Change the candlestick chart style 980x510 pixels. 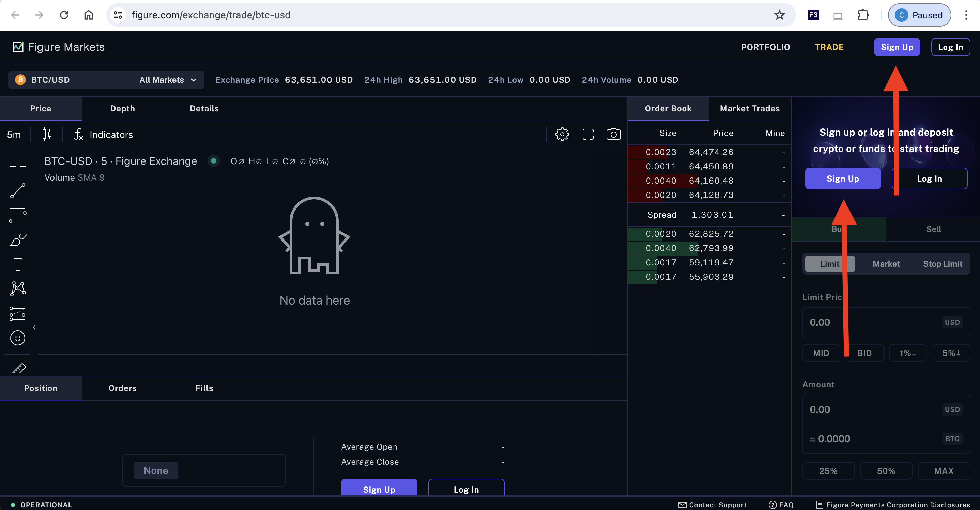(47, 134)
